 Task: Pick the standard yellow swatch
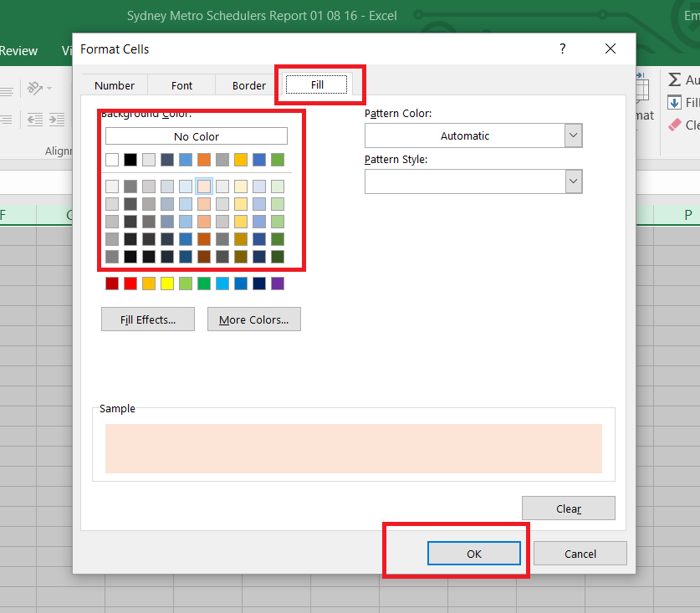tap(167, 283)
